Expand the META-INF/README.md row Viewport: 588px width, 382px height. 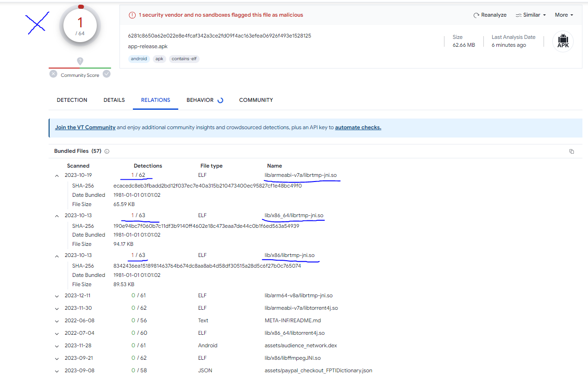57,321
